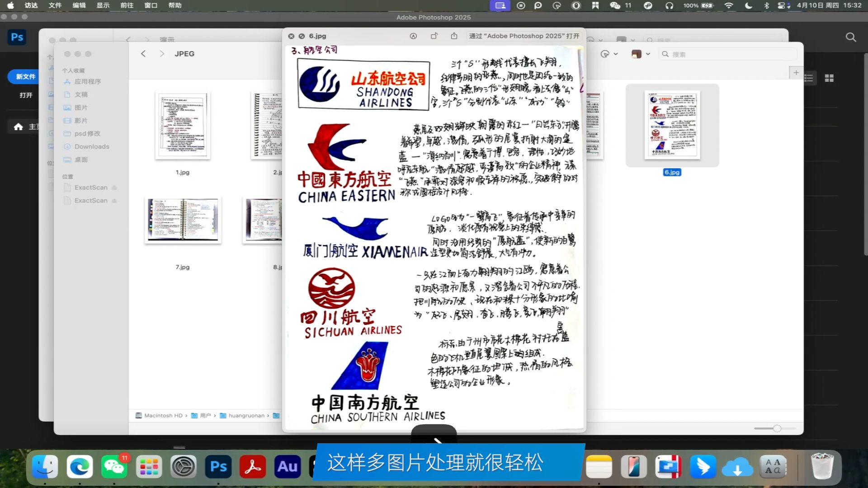
Task: Click the Photoshop Ps home logo
Action: 17,37
